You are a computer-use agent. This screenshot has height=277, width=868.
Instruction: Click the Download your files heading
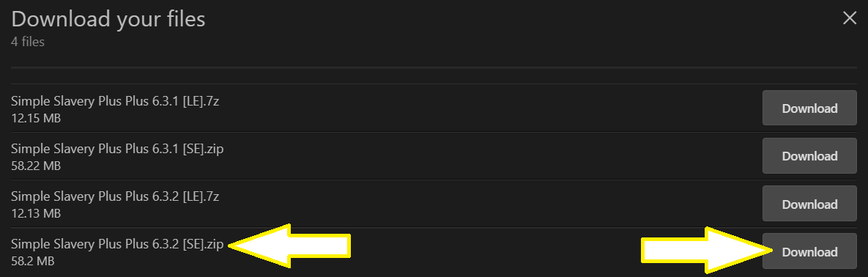pyautogui.click(x=108, y=19)
